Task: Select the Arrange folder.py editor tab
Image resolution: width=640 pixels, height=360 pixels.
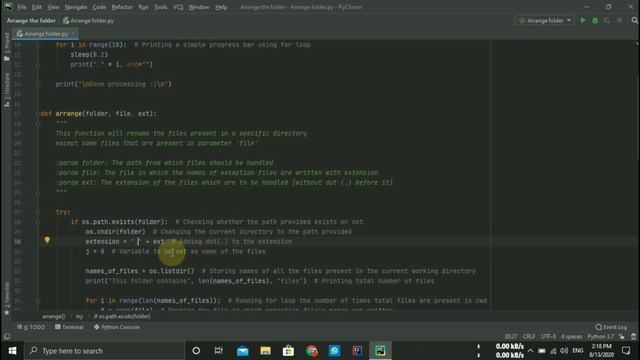Action: 45,34
